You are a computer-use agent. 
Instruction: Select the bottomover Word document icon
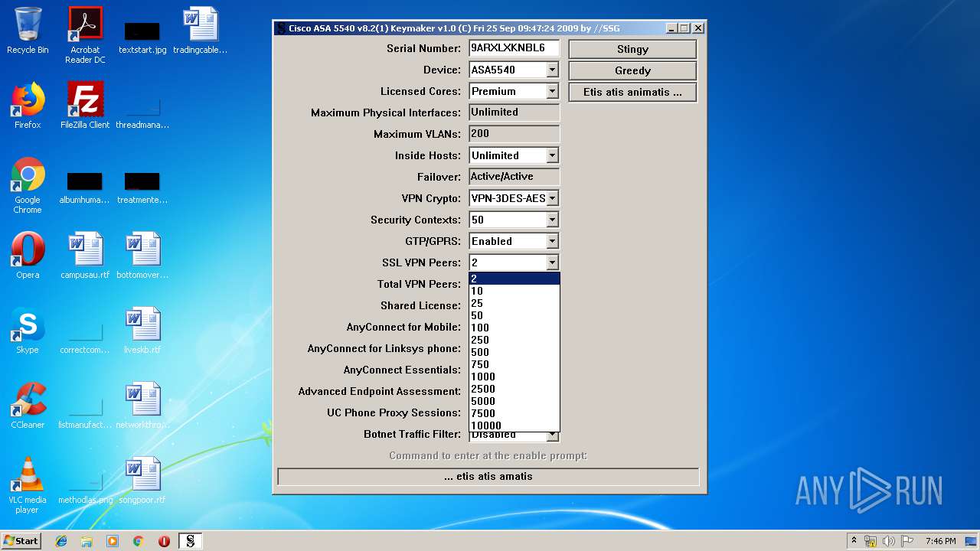pos(142,256)
